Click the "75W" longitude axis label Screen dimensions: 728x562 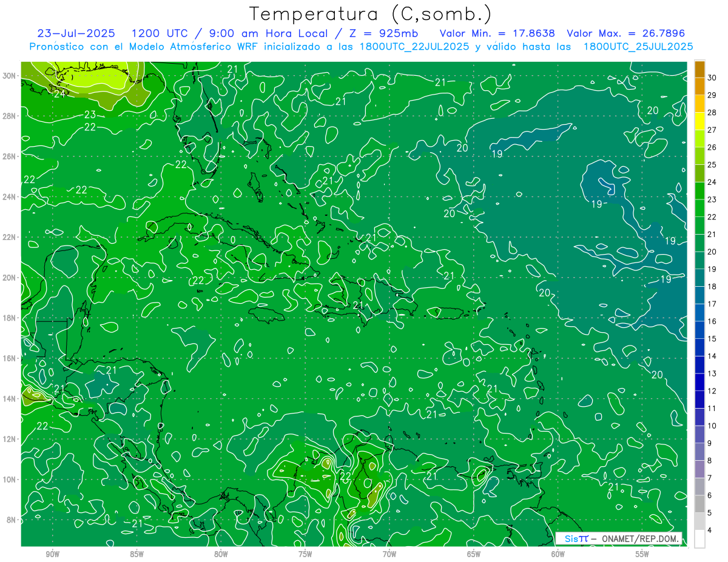(305, 554)
